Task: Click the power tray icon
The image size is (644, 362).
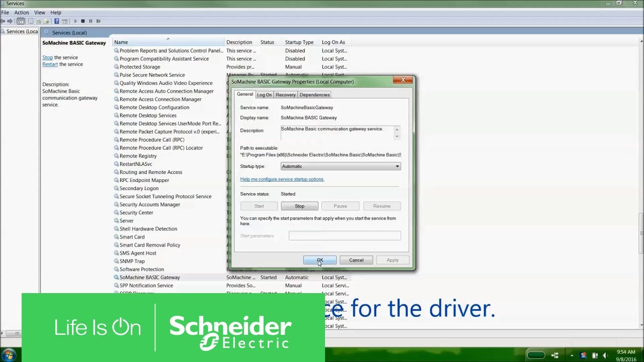Action: point(594,355)
